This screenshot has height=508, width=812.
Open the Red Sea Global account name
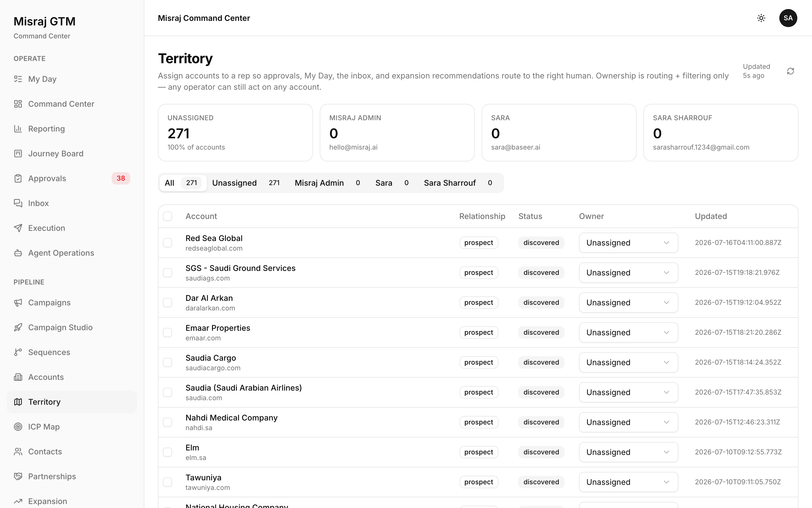[x=214, y=238]
